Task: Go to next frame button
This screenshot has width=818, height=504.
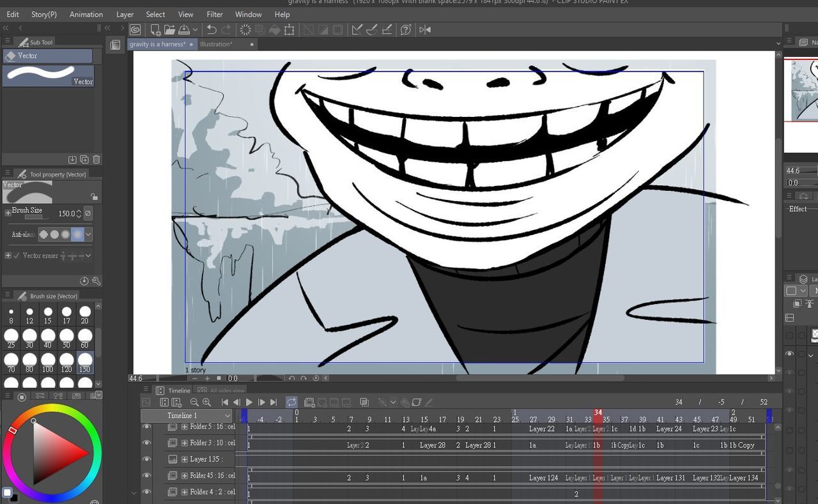Action: pyautogui.click(x=261, y=402)
